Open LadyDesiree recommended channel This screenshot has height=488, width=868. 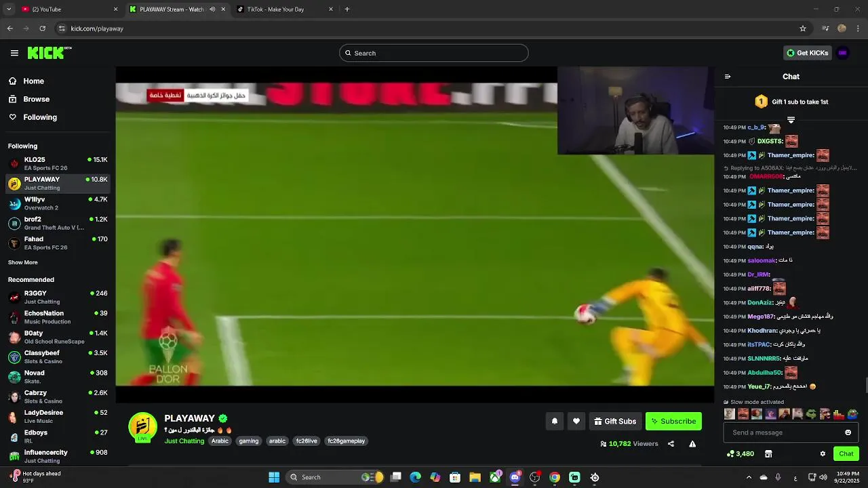pos(58,416)
